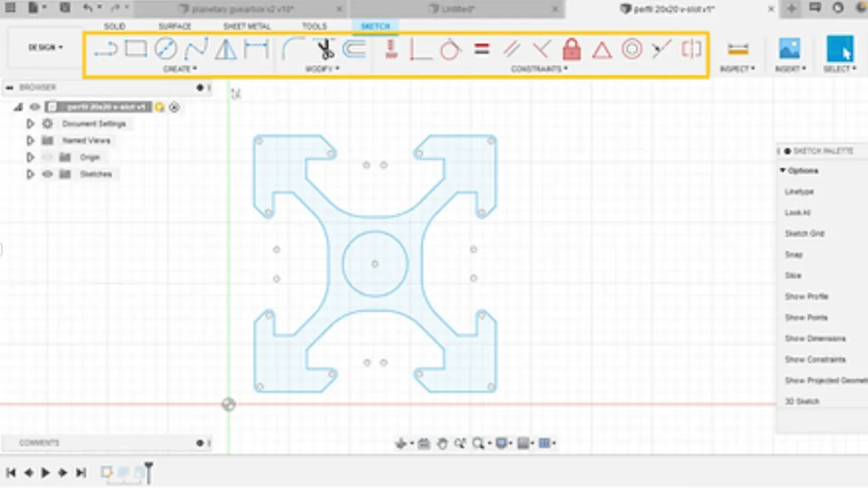
Task: Toggle visibility of Sketches folder
Action: tap(47, 174)
